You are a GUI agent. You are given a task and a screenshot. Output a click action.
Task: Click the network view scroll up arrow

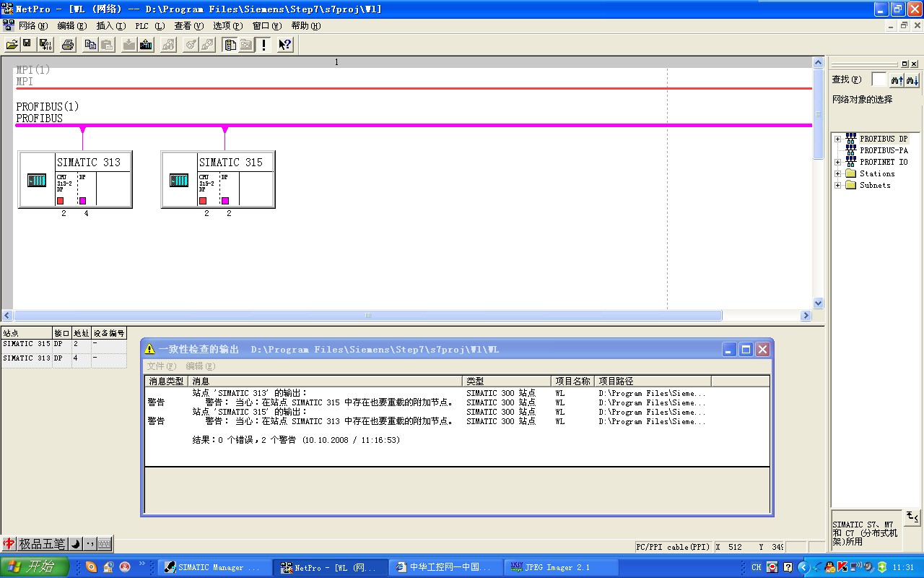pyautogui.click(x=819, y=63)
